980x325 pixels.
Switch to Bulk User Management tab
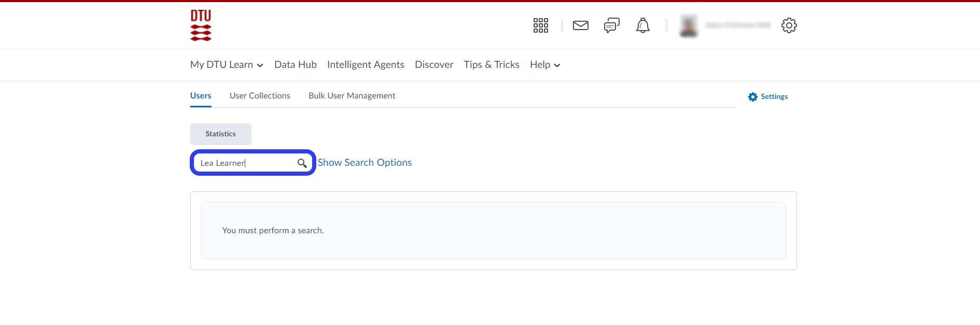(352, 96)
